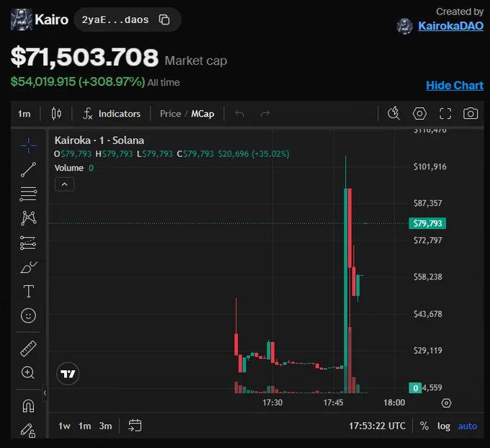Open the emoji icons tool
The height and width of the screenshot is (448, 490).
[x=28, y=315]
